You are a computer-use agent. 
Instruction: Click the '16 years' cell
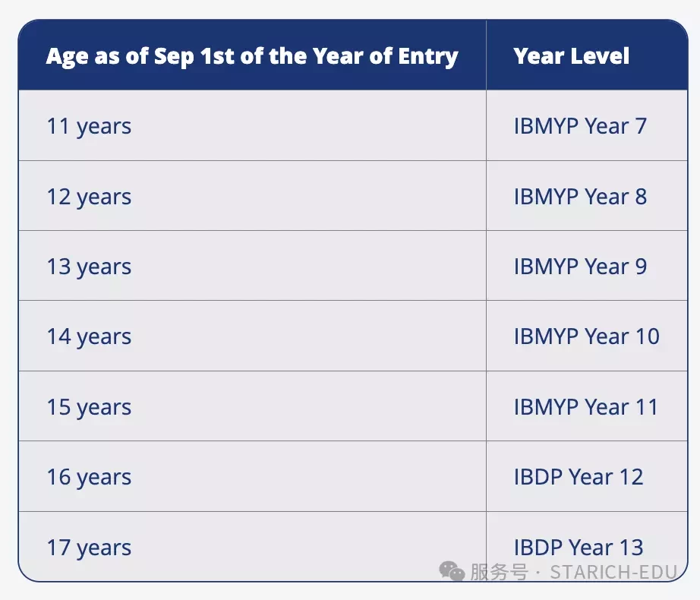tap(252, 476)
